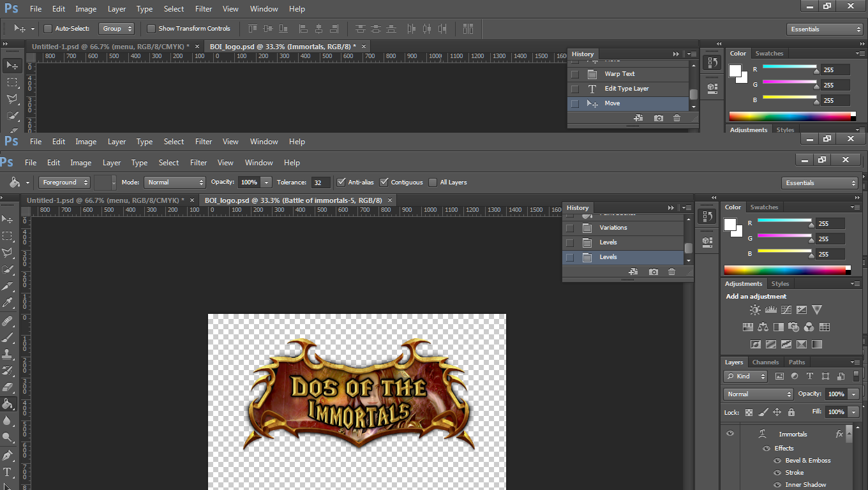Click the Tolerance value field

click(x=320, y=182)
